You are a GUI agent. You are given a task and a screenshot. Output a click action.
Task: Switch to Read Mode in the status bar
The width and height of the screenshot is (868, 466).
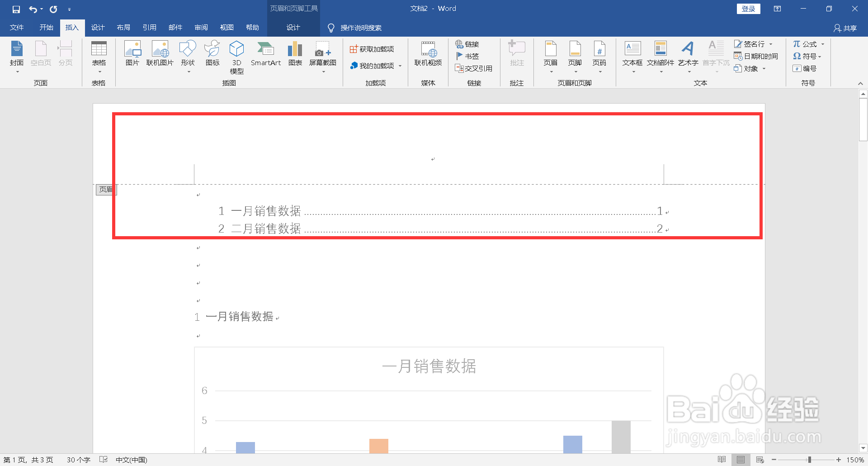pos(722,460)
